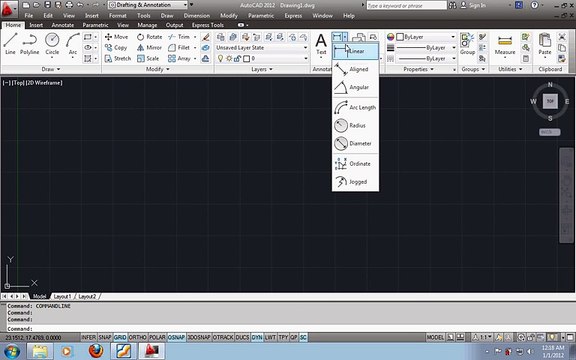The width and height of the screenshot is (576, 360).
Task: Expand the Draw panel
Action: click(51, 69)
